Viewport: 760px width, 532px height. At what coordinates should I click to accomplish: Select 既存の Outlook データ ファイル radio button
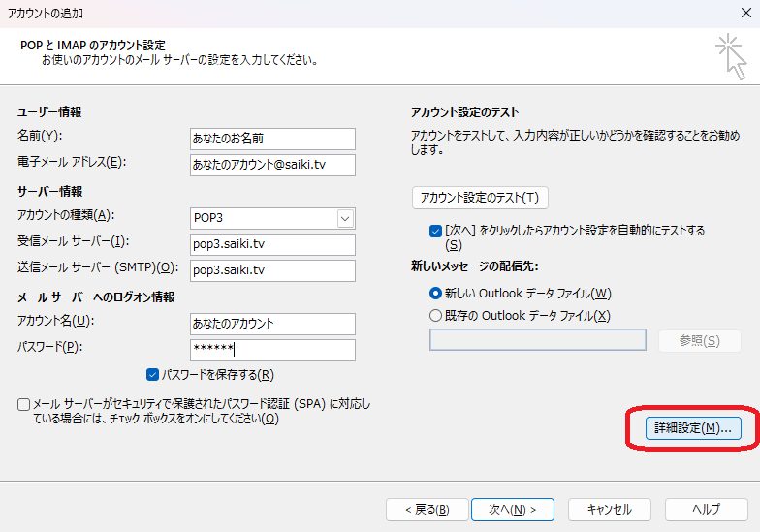[435, 315]
